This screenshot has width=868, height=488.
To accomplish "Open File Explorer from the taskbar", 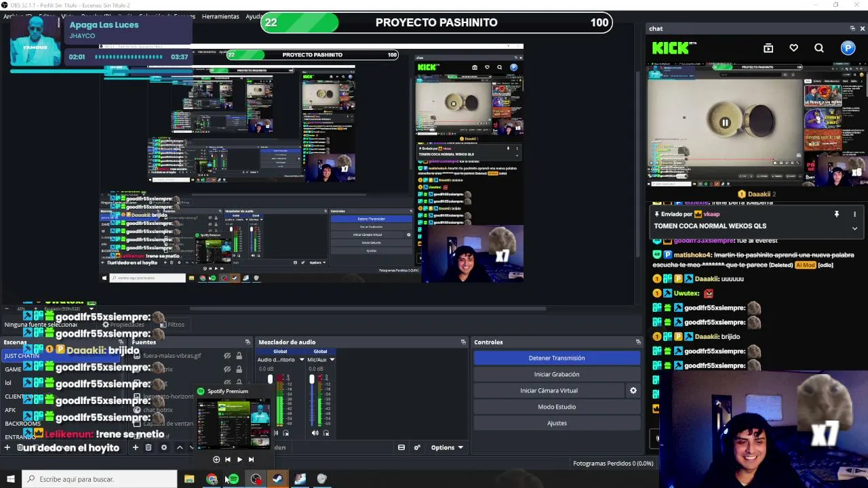I will (x=189, y=479).
